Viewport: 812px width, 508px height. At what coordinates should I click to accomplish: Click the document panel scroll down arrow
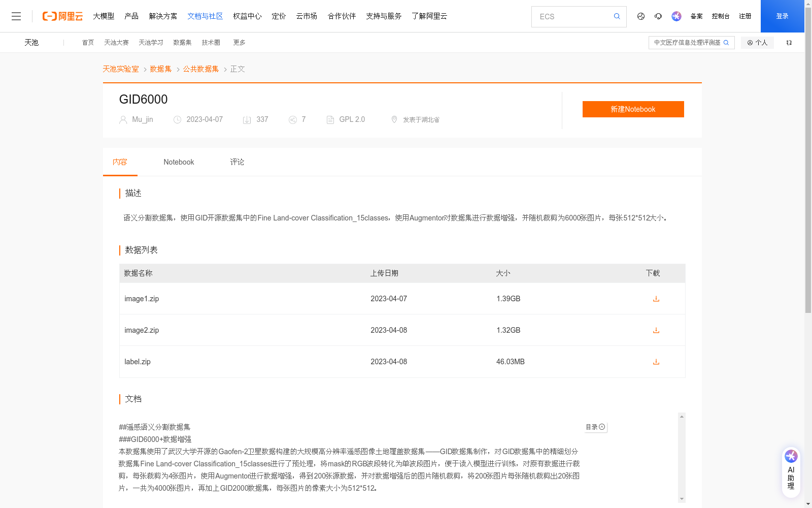click(682, 499)
